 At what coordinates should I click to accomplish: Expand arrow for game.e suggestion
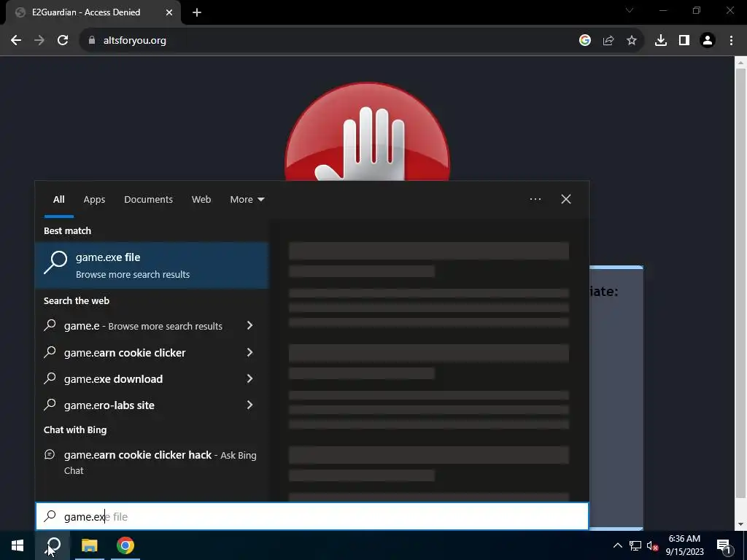pyautogui.click(x=249, y=325)
